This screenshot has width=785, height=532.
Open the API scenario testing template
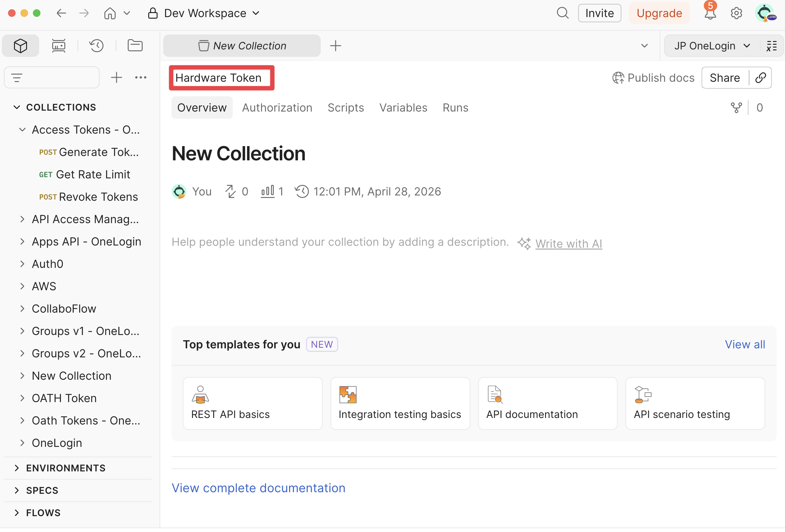695,404
